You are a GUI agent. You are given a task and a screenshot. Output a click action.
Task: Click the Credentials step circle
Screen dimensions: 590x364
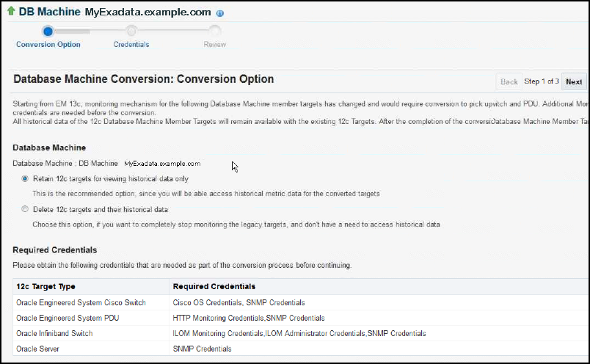tap(131, 31)
